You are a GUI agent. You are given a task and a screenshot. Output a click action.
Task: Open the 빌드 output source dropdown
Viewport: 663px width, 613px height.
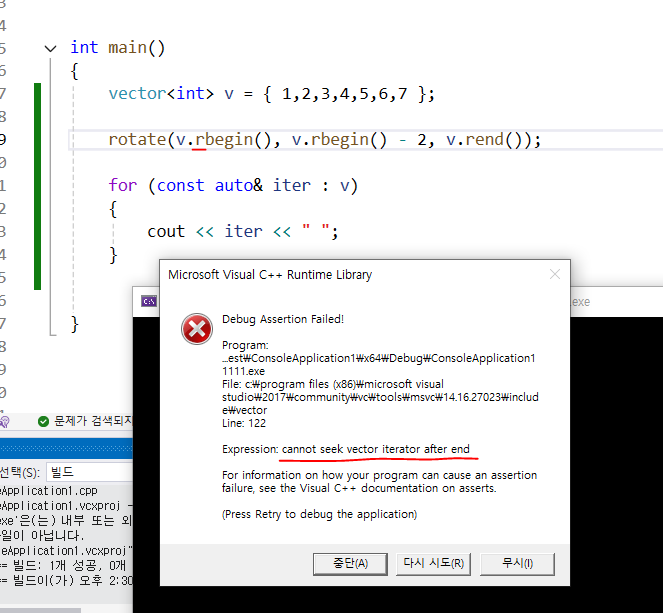click(90, 472)
